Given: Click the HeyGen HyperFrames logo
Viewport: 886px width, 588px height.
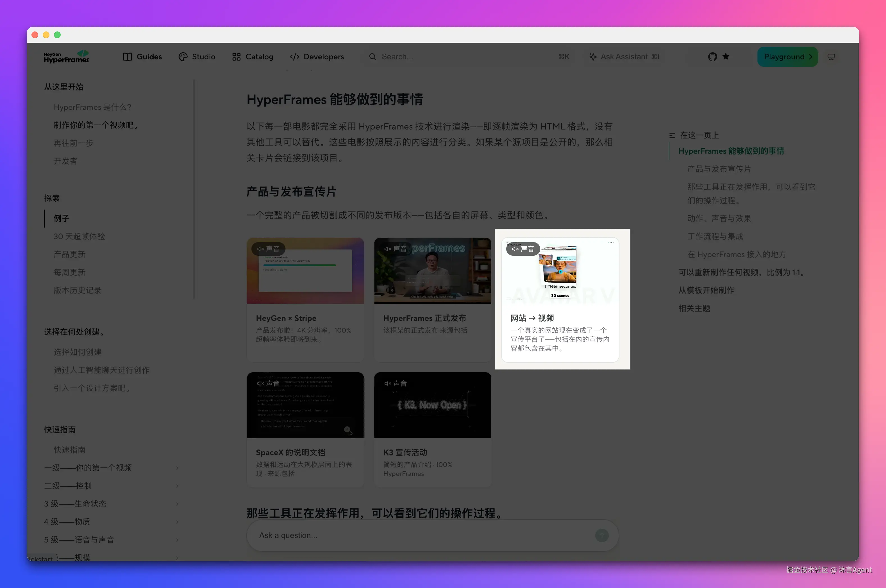Looking at the screenshot, I should point(67,57).
